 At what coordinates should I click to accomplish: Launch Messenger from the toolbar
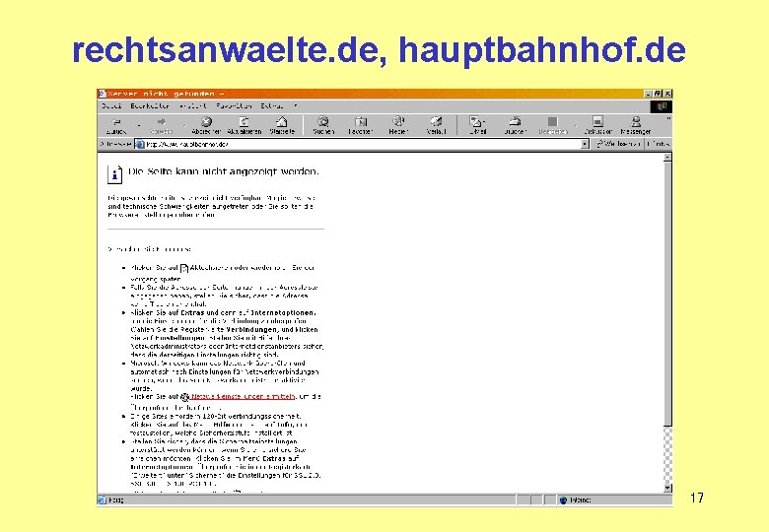(x=636, y=125)
